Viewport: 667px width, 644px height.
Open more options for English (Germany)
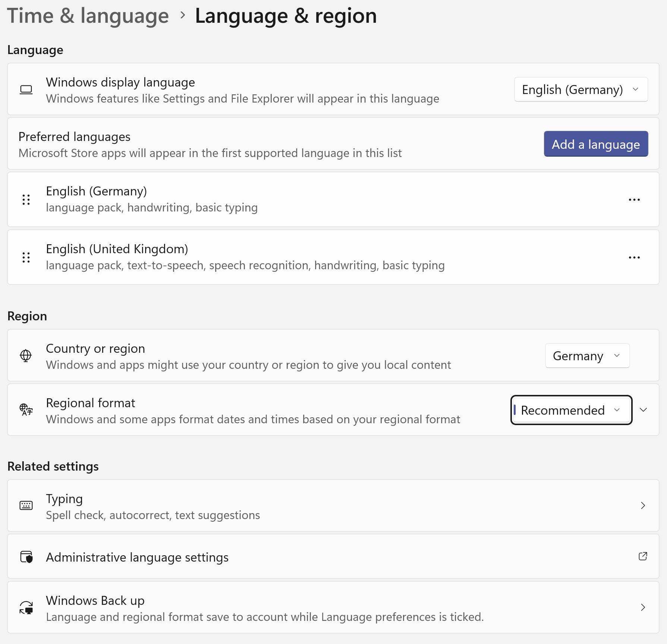634,200
